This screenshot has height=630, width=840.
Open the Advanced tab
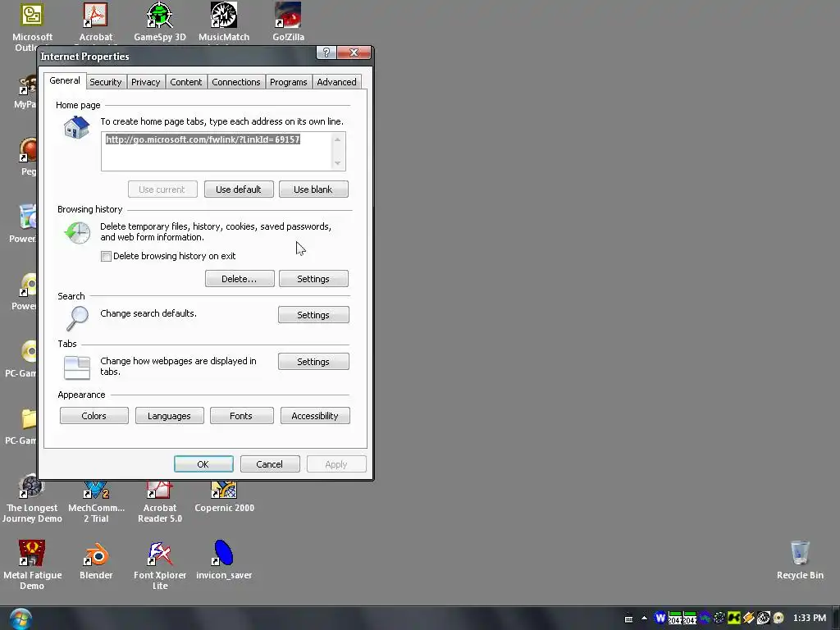pyautogui.click(x=336, y=82)
